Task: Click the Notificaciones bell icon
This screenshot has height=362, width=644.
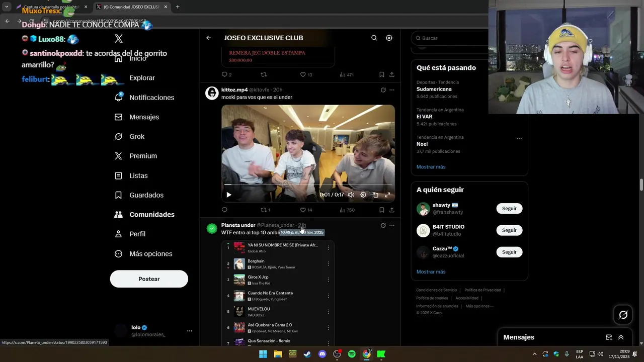Action: point(119,98)
